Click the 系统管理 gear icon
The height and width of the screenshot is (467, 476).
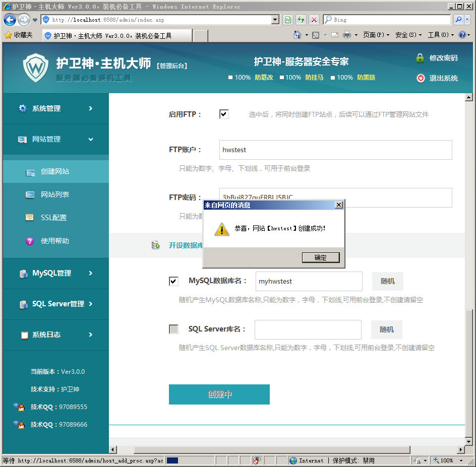coord(23,108)
